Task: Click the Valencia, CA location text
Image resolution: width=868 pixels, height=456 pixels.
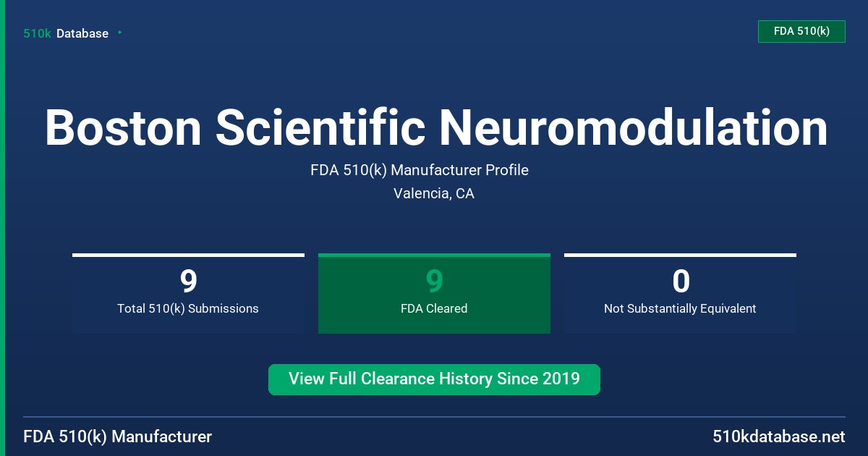Action: [x=434, y=193]
